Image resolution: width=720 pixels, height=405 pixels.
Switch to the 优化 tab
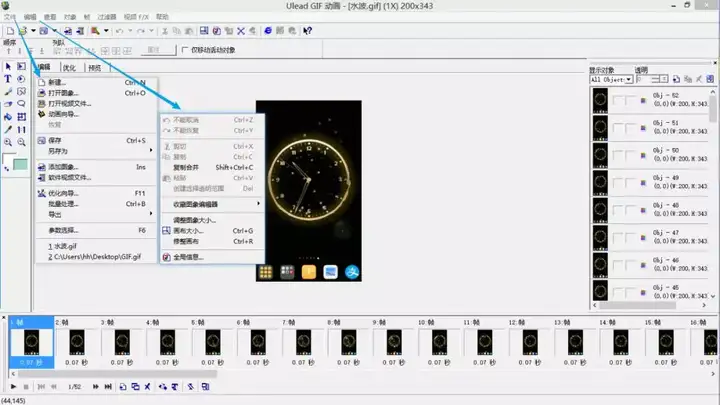(69, 68)
